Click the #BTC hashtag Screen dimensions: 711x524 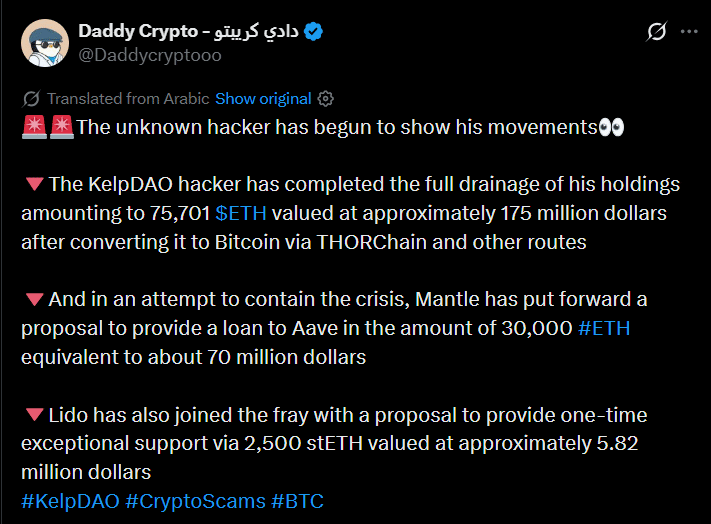[x=297, y=501]
